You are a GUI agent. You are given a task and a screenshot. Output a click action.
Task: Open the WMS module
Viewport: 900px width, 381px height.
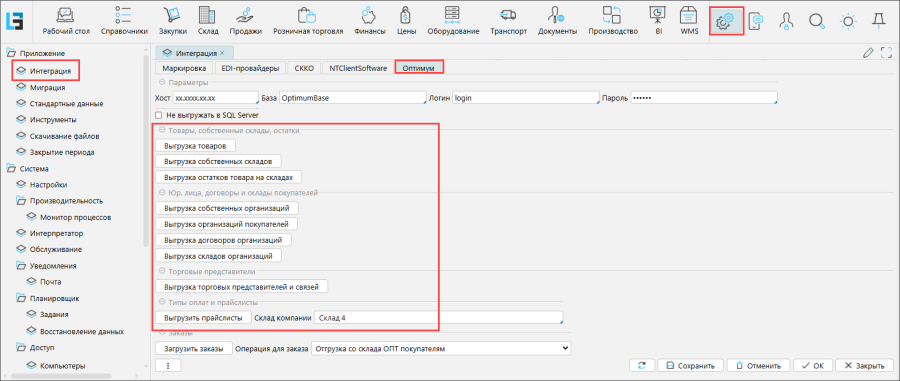[689, 21]
